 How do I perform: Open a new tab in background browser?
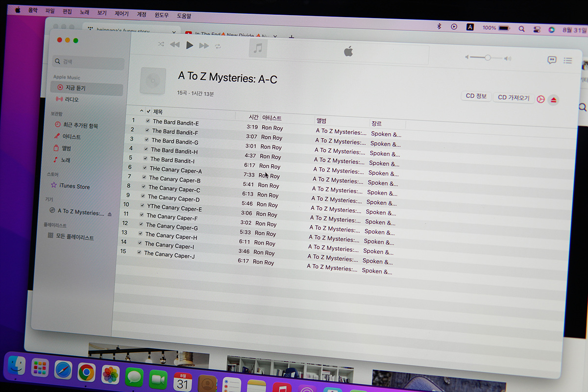pos(291,36)
